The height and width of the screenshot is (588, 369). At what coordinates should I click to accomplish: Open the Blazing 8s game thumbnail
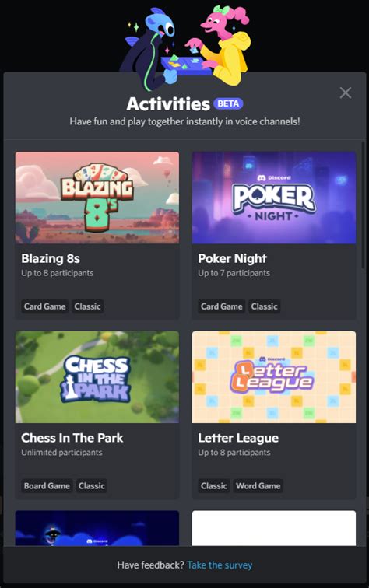(x=97, y=198)
